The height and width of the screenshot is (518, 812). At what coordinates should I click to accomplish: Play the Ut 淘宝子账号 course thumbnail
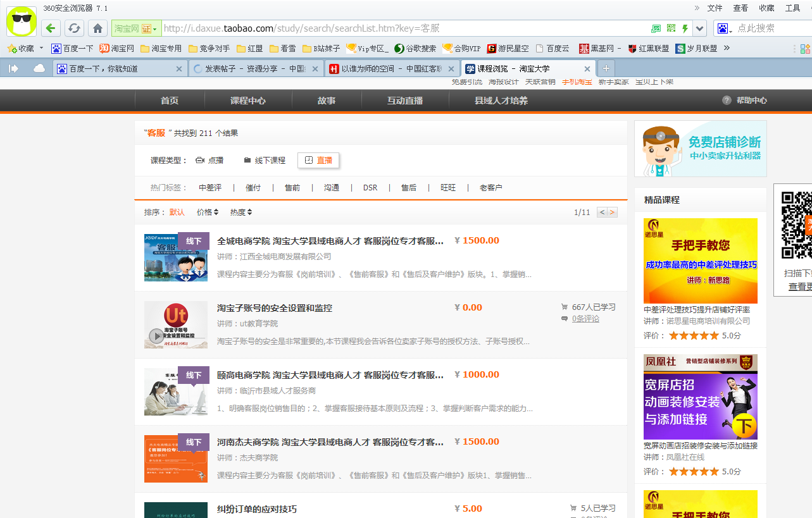pos(176,324)
